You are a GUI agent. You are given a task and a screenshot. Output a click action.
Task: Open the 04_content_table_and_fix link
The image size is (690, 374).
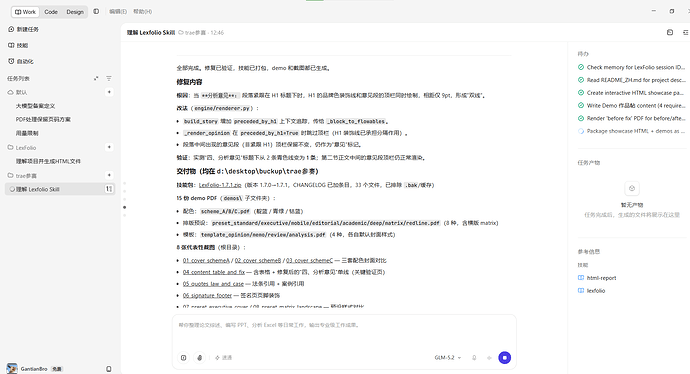[214, 272]
